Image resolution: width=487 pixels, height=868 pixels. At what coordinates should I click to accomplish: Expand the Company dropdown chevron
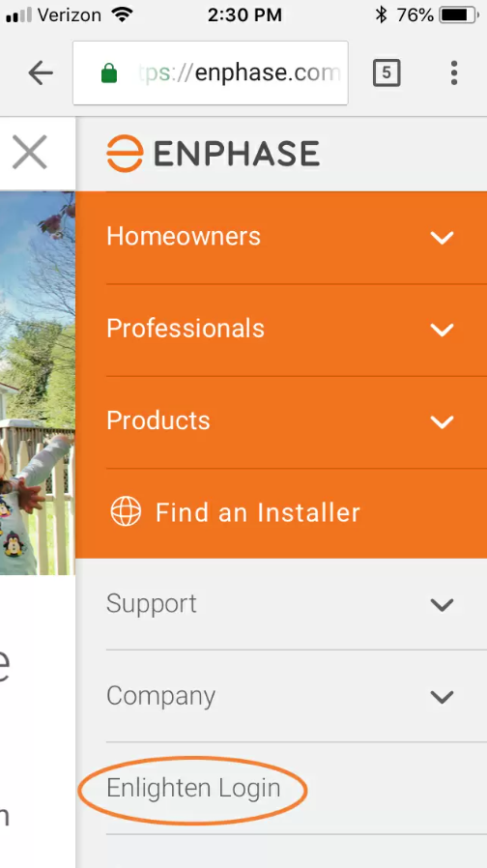coord(443,696)
